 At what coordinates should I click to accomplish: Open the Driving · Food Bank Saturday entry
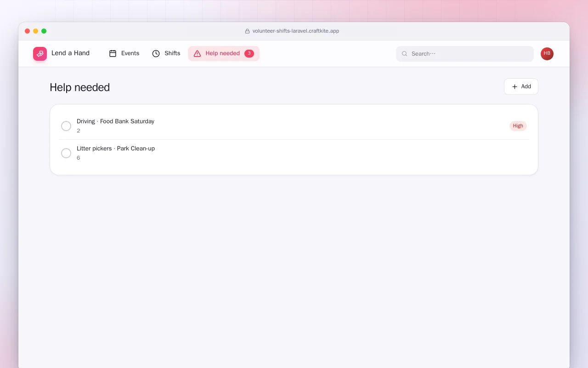pyautogui.click(x=294, y=126)
